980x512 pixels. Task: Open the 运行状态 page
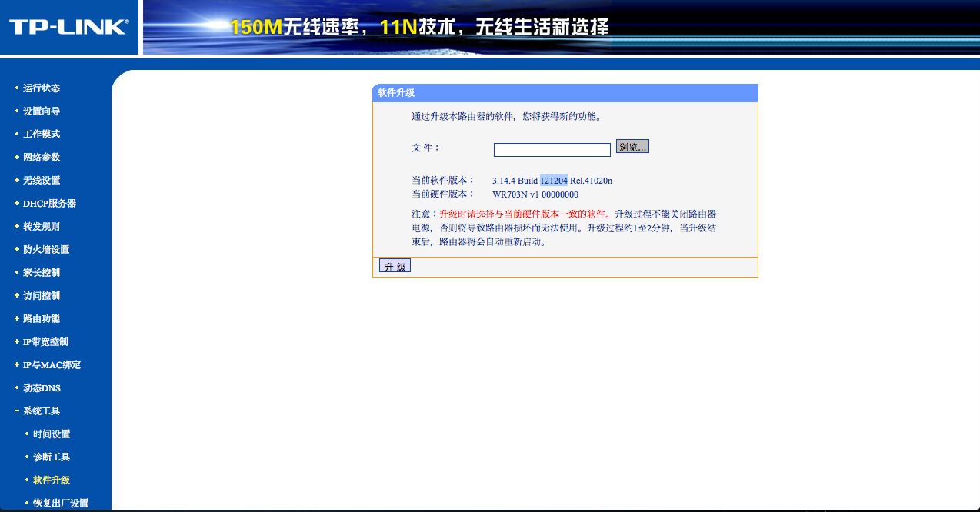42,88
